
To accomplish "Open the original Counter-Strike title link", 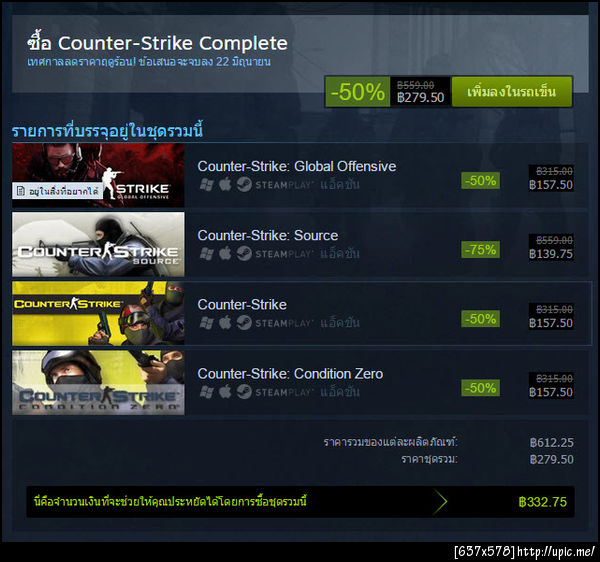I will (242, 305).
